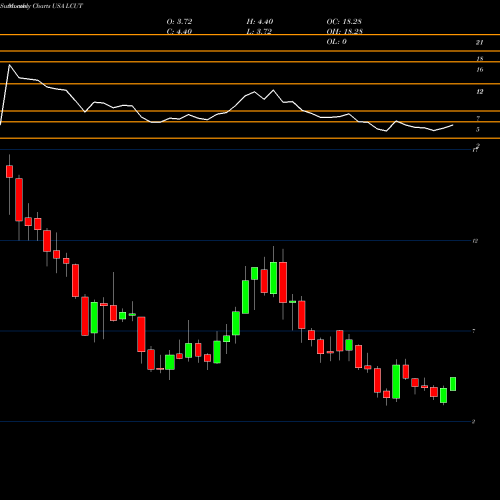The width and height of the screenshot is (500, 500).
Task: Click the open price value O: 3.72
Action: click(x=179, y=22)
